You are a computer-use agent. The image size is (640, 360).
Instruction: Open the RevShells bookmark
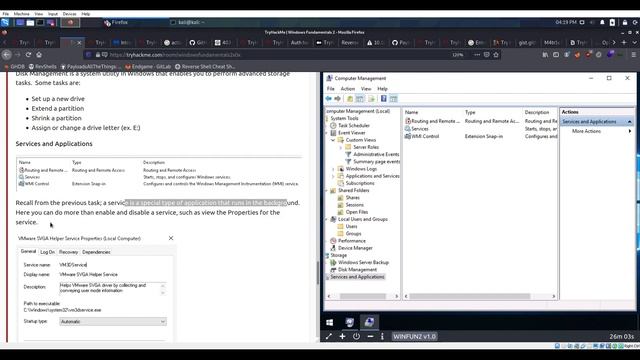[43, 66]
